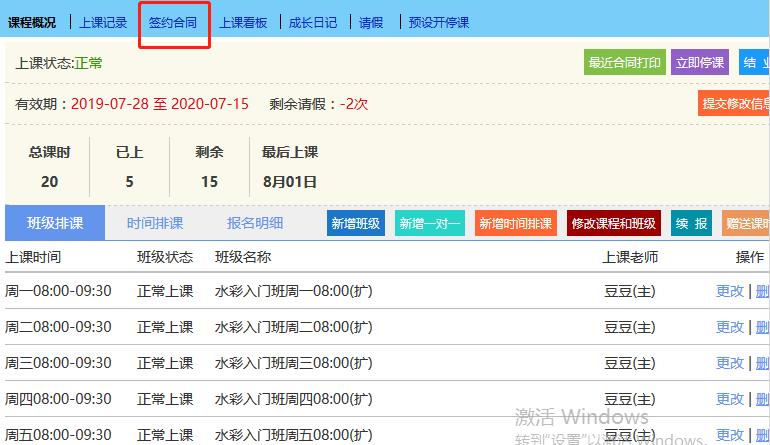Open the 报名明细 sub-tab
The image size is (770, 445).
click(x=255, y=223)
